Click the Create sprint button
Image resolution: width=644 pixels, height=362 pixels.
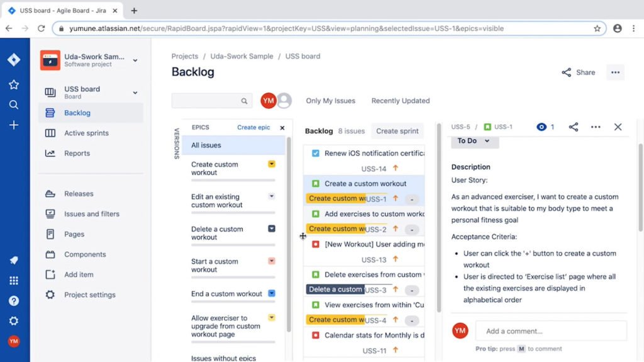coord(397,131)
